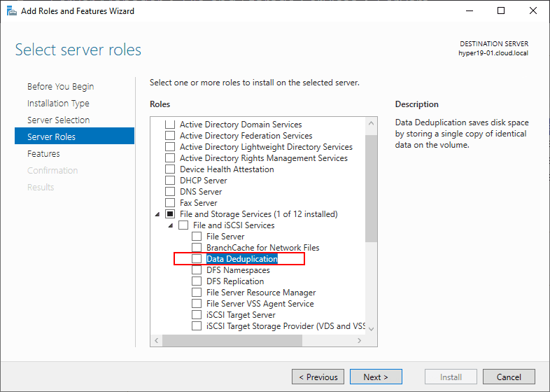
Task: Tick the DNS Server checkbox
Action: tap(169, 192)
